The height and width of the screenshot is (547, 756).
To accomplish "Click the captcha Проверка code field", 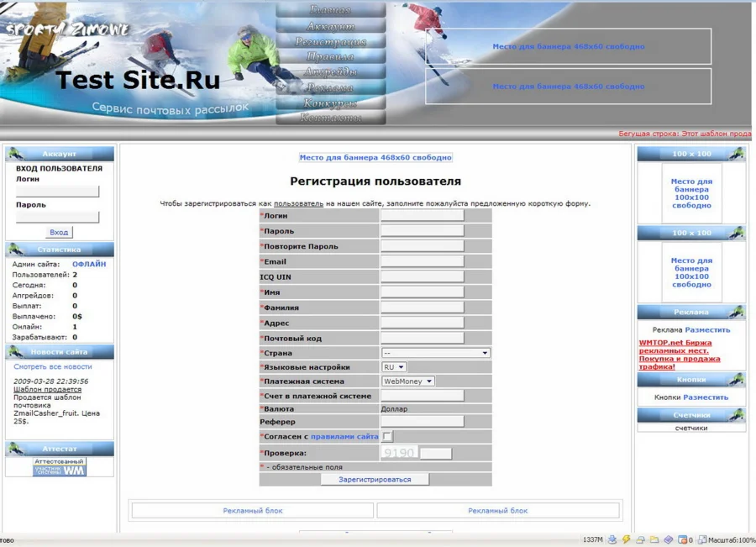I will click(x=436, y=454).
